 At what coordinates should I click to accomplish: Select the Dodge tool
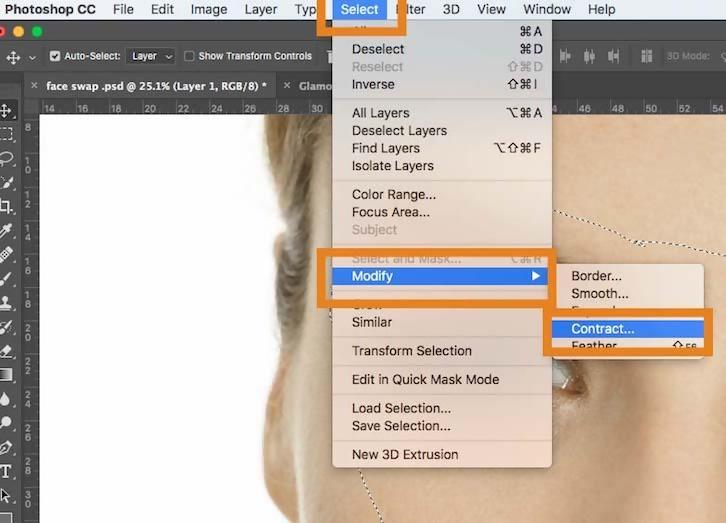(6, 423)
